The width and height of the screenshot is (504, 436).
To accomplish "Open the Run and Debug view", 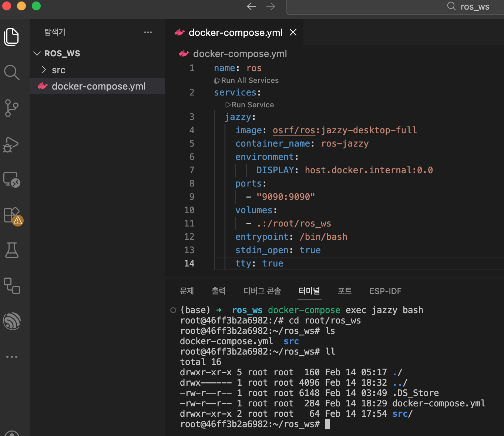I will pos(11,144).
